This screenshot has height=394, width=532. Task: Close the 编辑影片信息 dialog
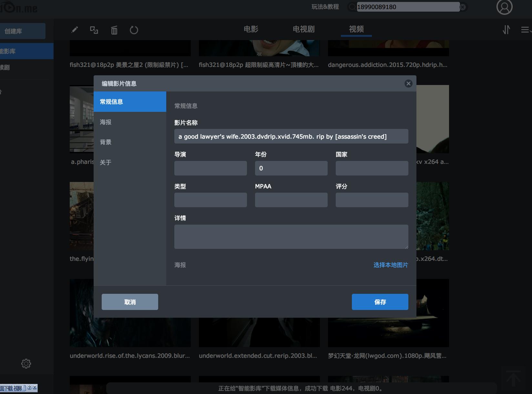[x=408, y=84]
